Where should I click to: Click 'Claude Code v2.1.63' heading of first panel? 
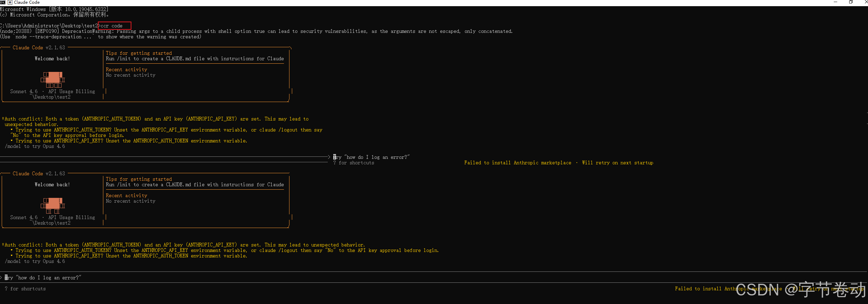[x=39, y=48]
